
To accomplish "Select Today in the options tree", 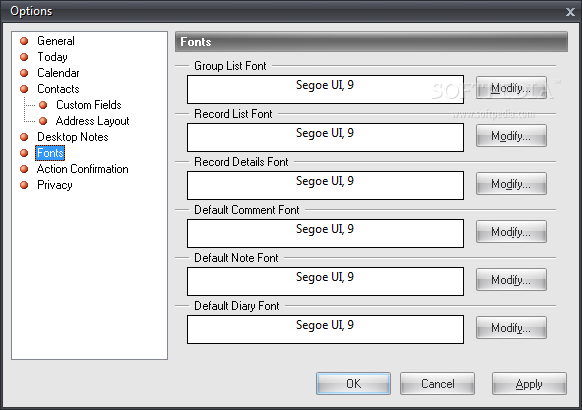I will [x=52, y=57].
